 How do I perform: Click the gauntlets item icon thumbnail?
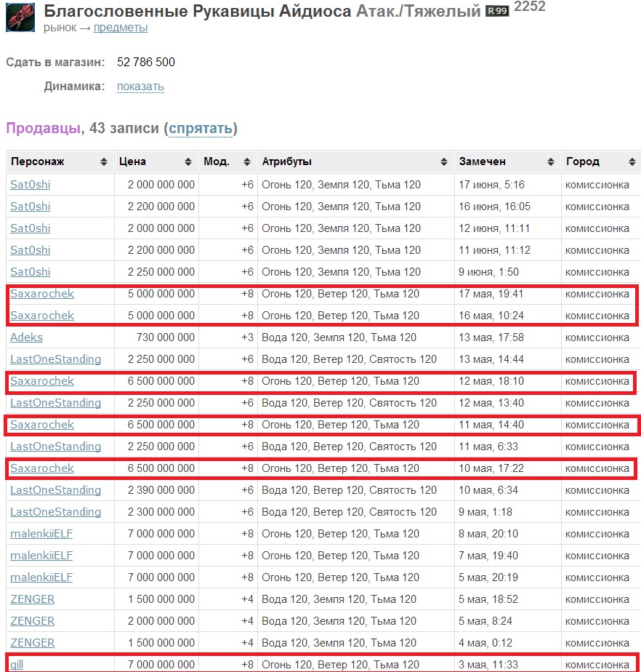[20, 17]
